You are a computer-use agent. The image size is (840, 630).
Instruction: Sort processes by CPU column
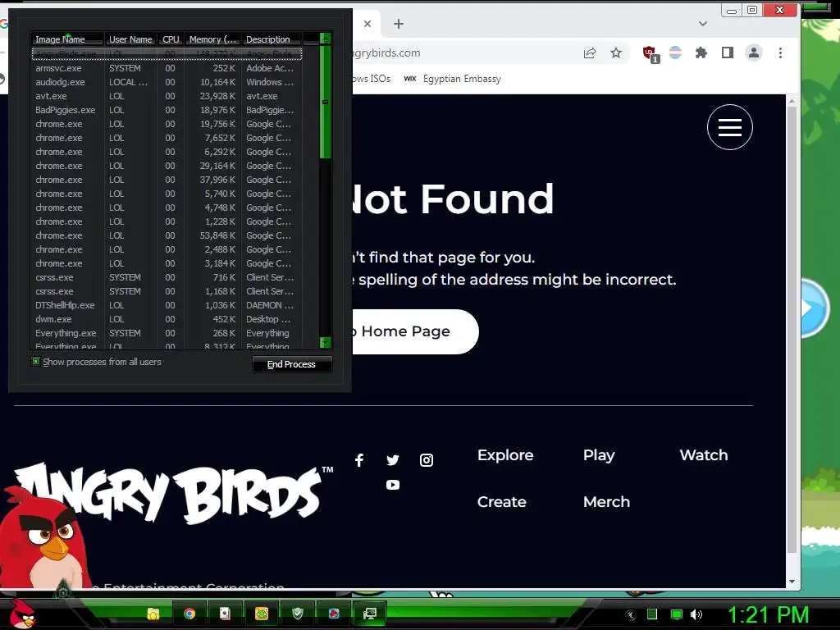(171, 39)
